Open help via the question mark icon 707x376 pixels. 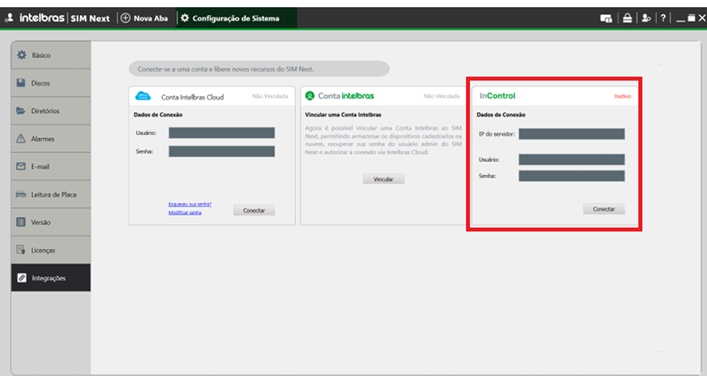663,18
